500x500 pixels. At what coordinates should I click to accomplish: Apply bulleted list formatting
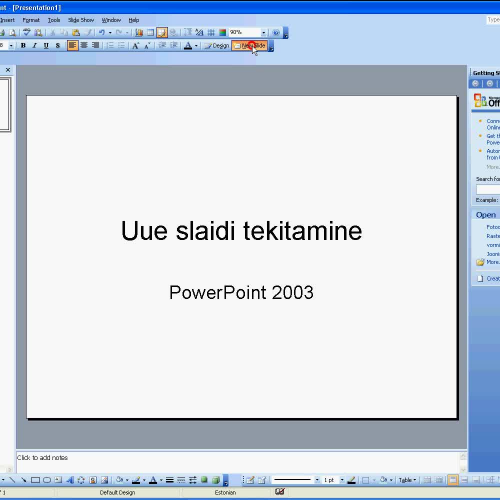coord(121,45)
